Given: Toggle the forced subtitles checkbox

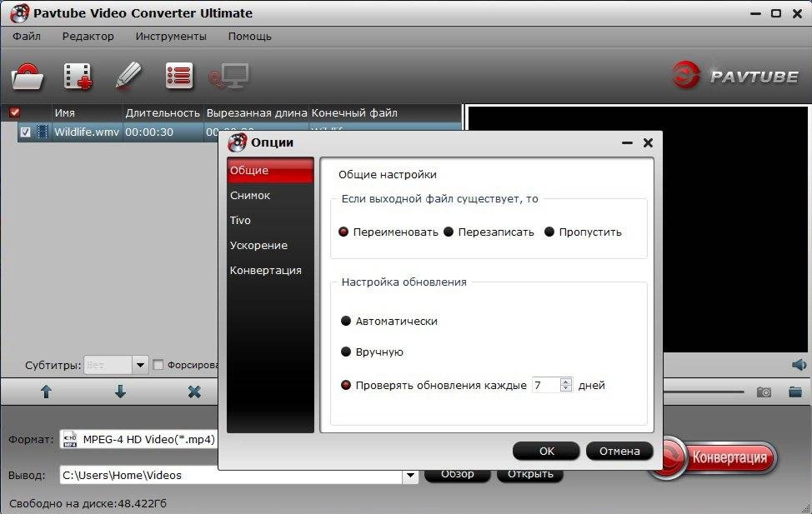Looking at the screenshot, I should click(158, 365).
